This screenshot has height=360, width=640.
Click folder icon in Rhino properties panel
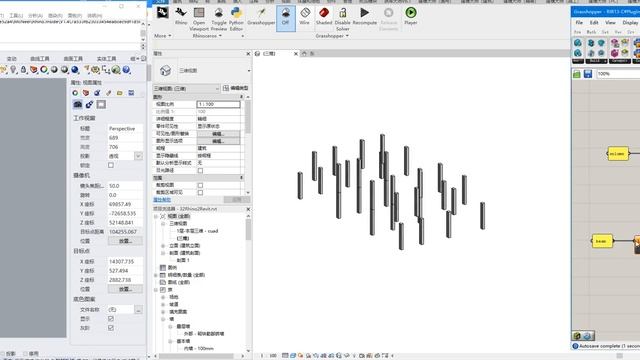coord(120,93)
